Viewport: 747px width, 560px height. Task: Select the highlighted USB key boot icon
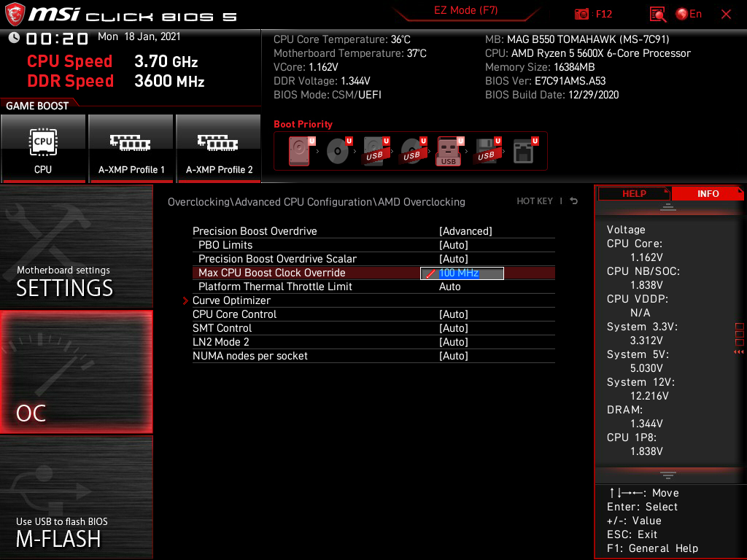449,151
